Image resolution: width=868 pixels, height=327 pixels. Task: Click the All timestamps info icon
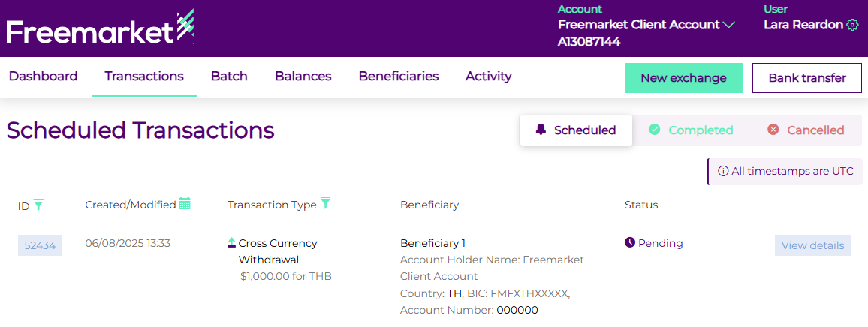pyautogui.click(x=723, y=171)
